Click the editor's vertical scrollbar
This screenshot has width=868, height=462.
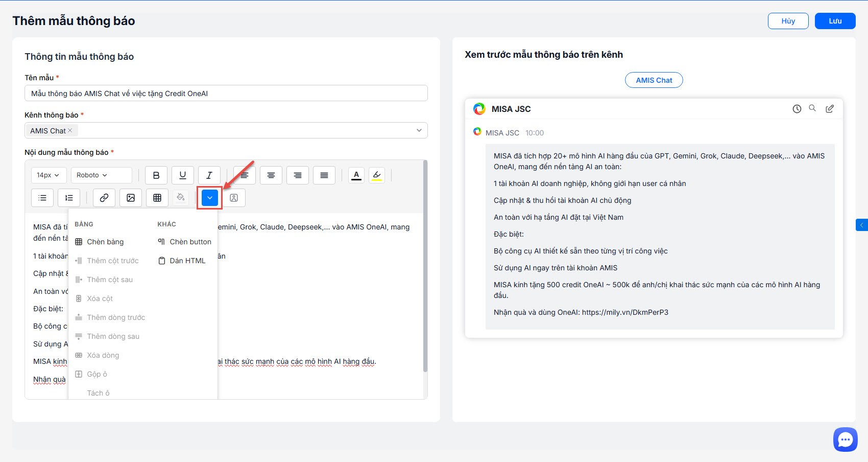(x=425, y=266)
